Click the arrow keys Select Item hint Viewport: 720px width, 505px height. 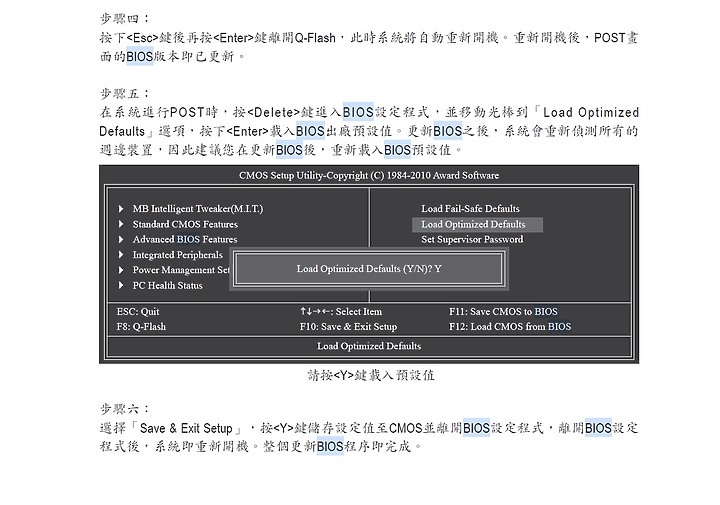(x=341, y=311)
